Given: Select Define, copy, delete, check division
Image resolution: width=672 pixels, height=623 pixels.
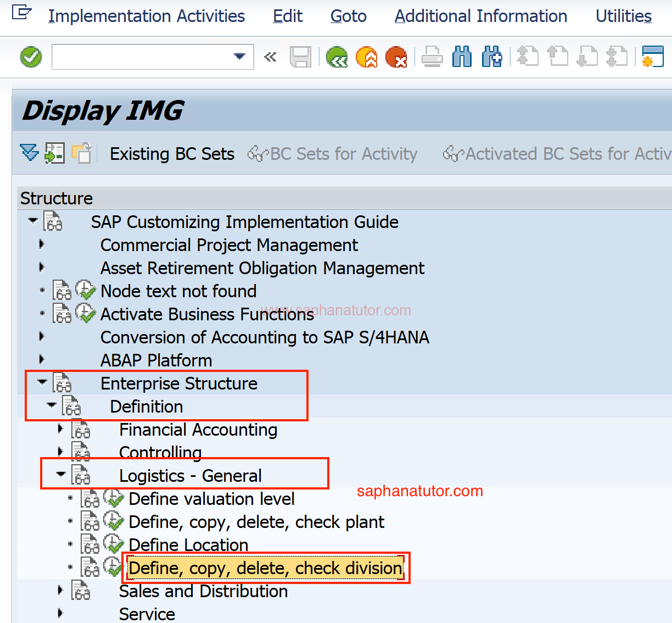Looking at the screenshot, I should [266, 568].
